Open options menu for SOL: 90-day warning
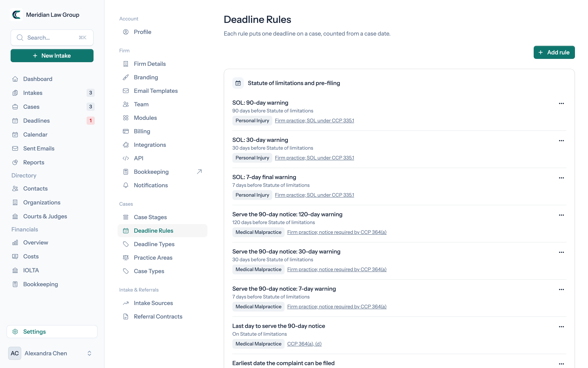 point(561,103)
